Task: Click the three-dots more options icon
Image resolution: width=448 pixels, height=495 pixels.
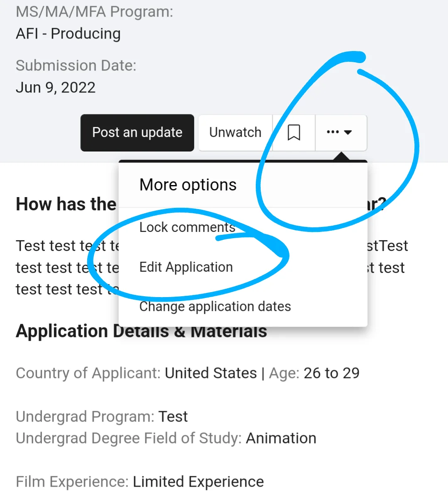Action: [333, 132]
